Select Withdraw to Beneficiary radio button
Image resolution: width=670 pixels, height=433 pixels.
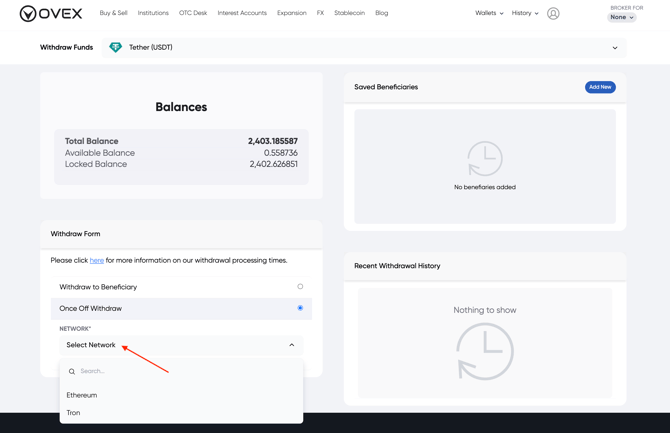[300, 287]
